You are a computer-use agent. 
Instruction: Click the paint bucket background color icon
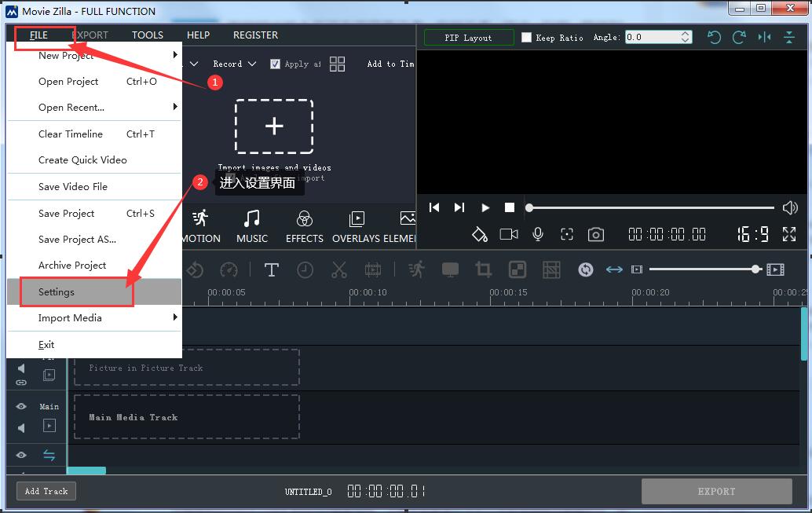coord(480,235)
